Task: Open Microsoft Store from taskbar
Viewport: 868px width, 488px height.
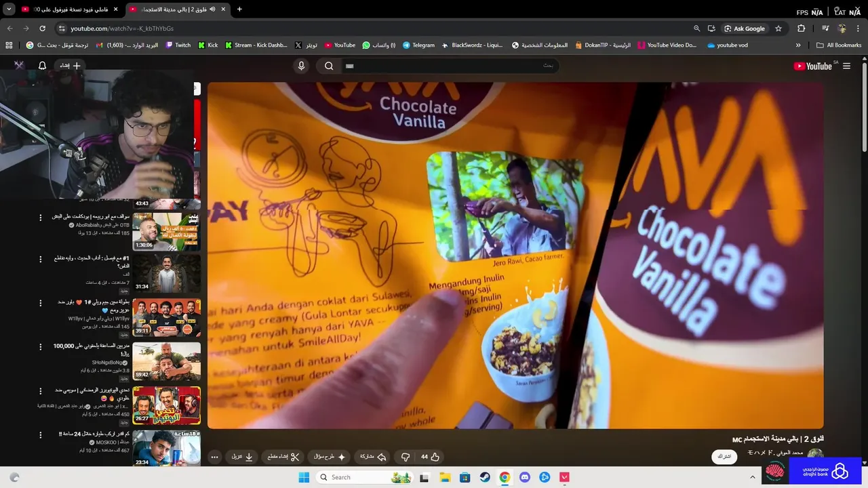Action: coord(465,477)
